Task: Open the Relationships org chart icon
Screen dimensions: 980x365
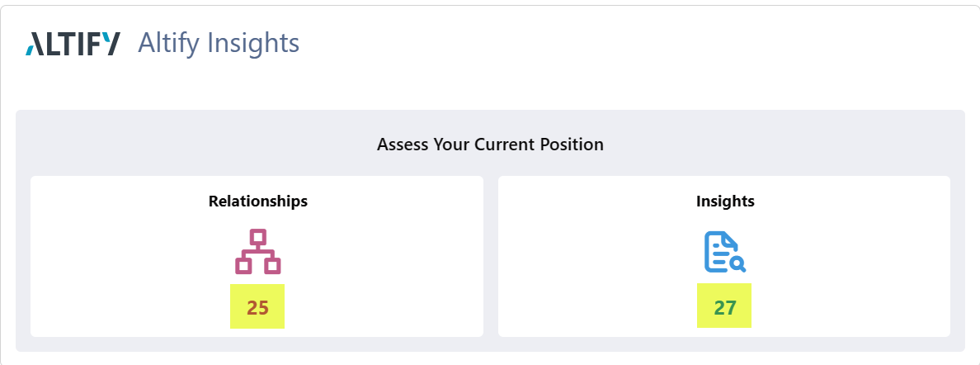Action: [257, 252]
